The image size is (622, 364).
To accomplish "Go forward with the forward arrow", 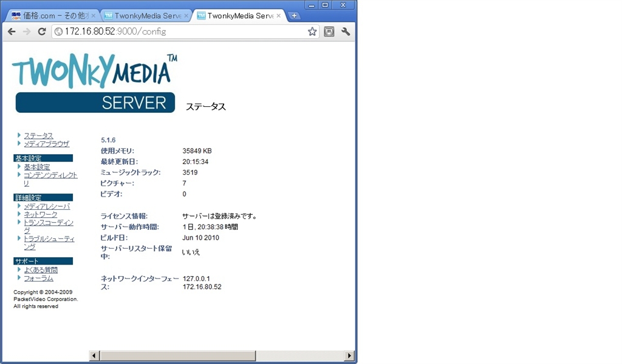I will click(x=27, y=32).
